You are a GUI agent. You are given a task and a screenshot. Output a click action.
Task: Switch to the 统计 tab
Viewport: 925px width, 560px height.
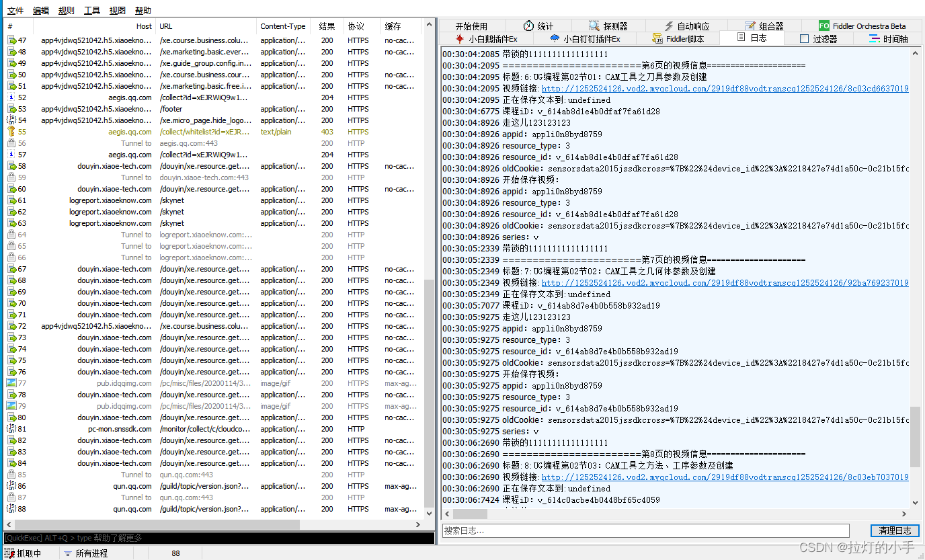pos(538,26)
